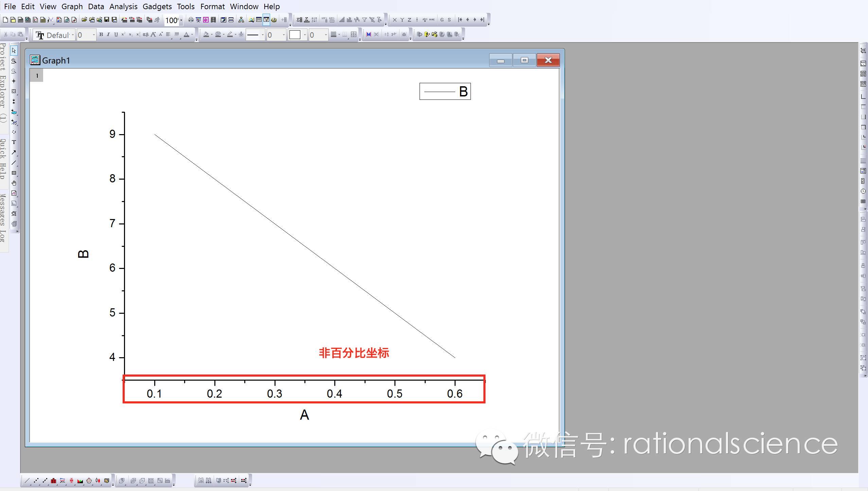Create a Candlestick stock chart
Screen dimensions: 868x491
point(98,480)
